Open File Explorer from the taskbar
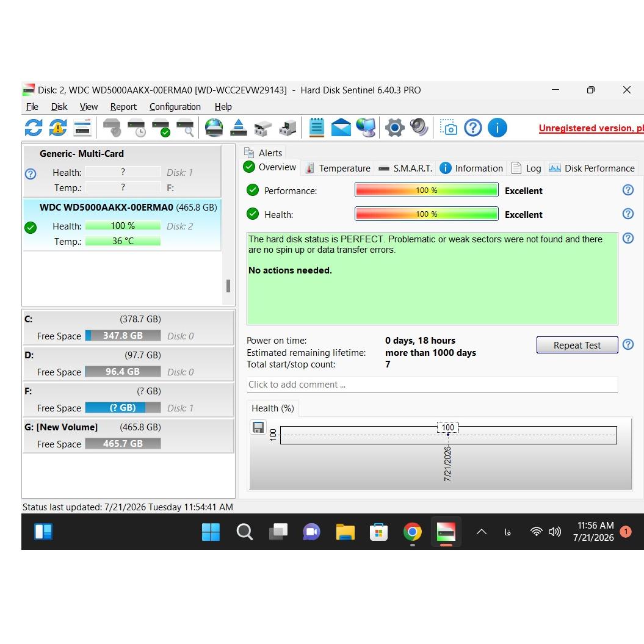The height and width of the screenshot is (644, 644). pyautogui.click(x=345, y=532)
